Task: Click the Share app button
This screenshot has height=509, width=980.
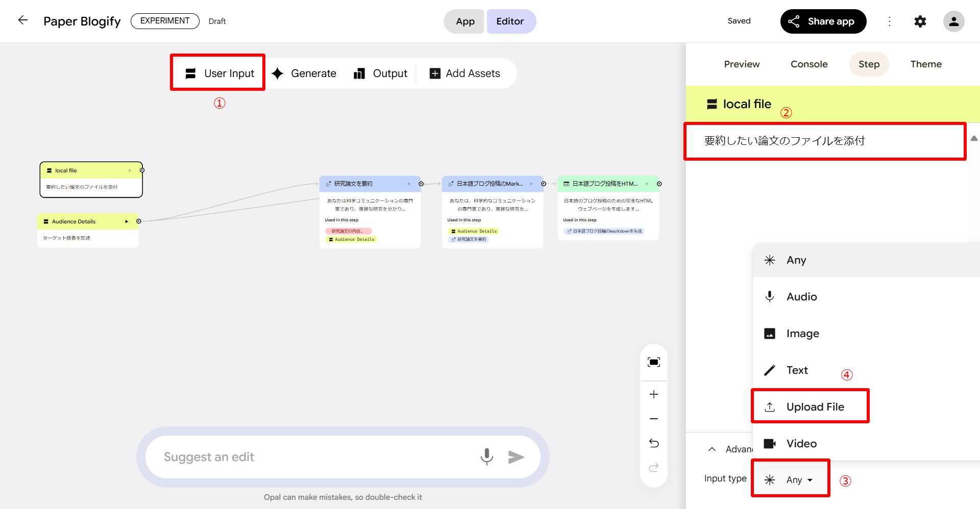Action: coord(823,21)
